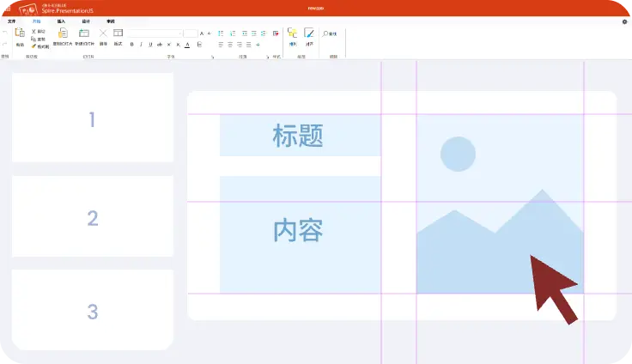Switch to the Insert ribbon tab
Viewport: 632px width, 364px height.
coord(61,21)
